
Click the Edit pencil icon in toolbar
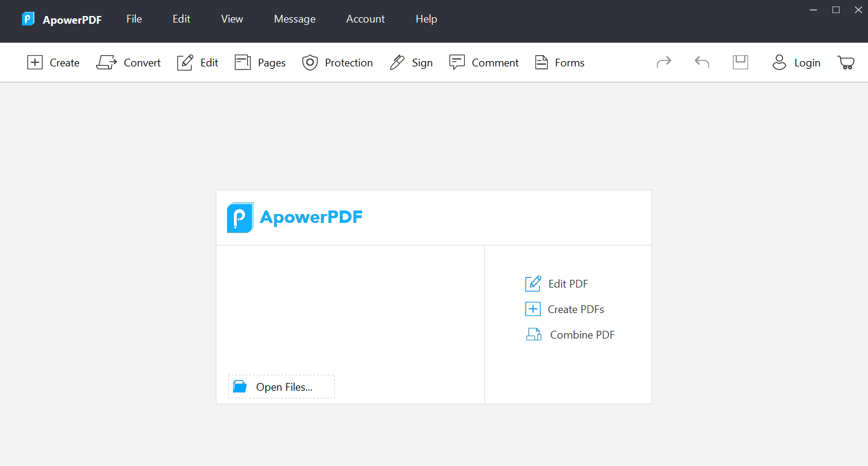(x=185, y=62)
